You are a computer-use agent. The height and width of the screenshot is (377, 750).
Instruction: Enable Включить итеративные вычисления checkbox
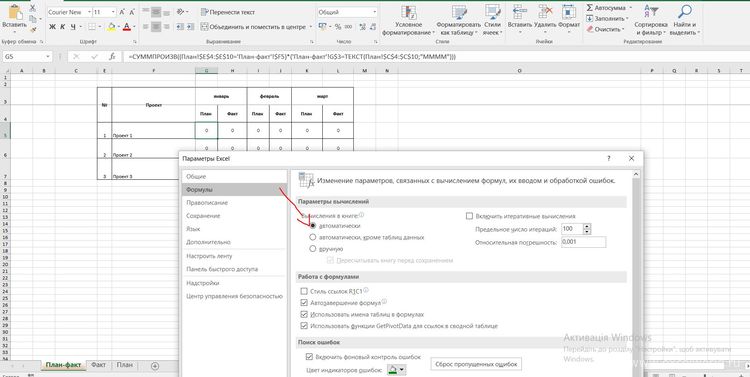coord(469,216)
